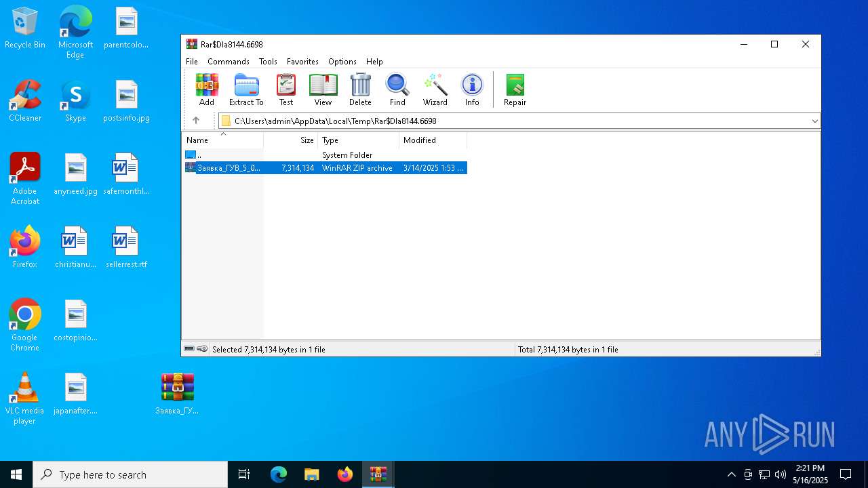Select the christianu... Word document
The height and width of the screenshot is (488, 868).
click(75, 247)
